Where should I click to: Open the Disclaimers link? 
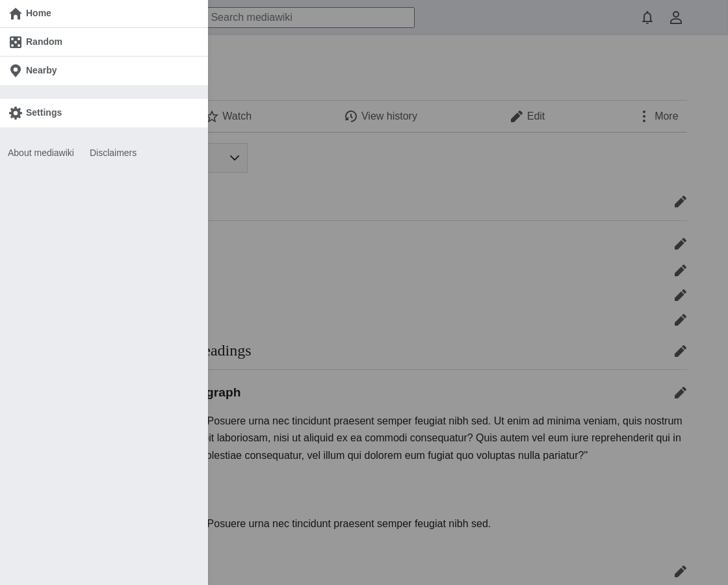(113, 153)
